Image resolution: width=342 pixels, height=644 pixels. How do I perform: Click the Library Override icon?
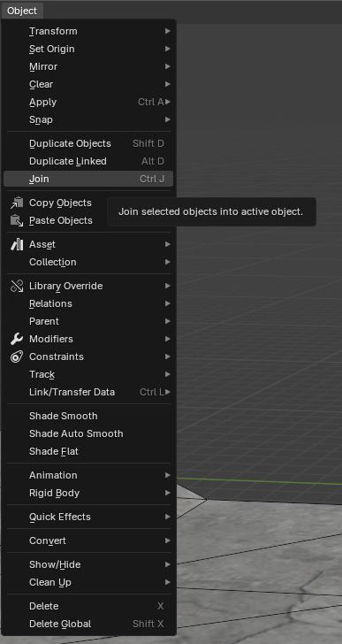tap(17, 286)
